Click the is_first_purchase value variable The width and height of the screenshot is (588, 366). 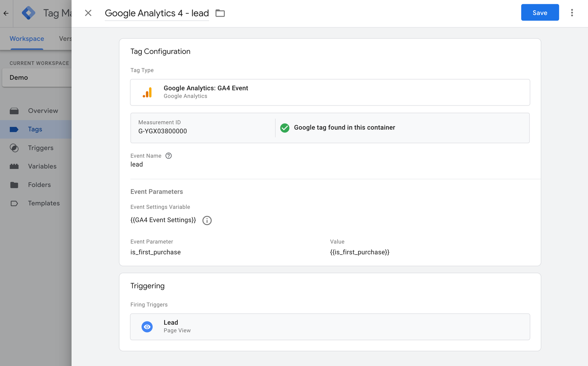[359, 252]
